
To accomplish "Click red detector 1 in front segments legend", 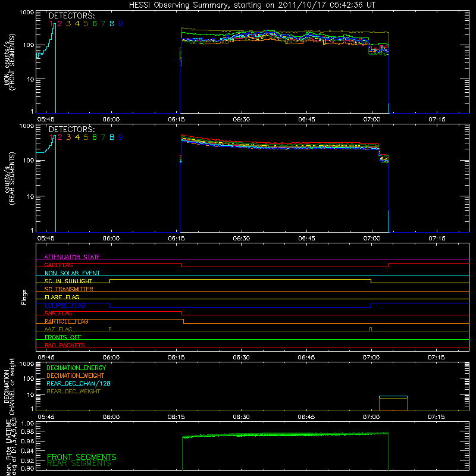I will click(x=51, y=24).
